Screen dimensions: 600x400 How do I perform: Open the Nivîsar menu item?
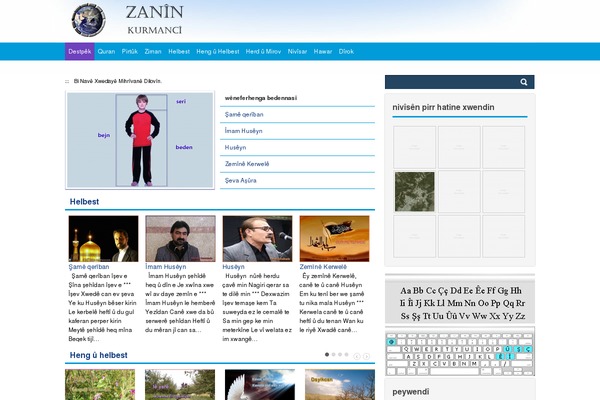pos(297,51)
